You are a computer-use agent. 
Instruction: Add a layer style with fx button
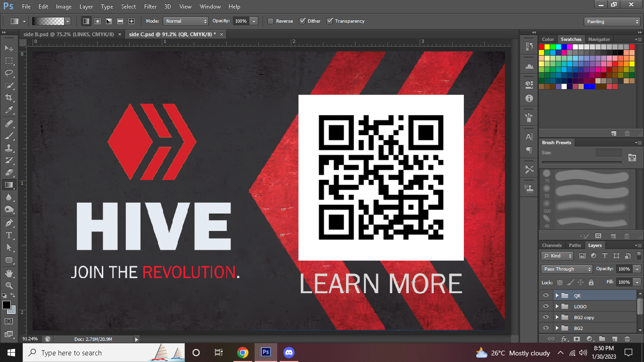pyautogui.click(x=564, y=338)
